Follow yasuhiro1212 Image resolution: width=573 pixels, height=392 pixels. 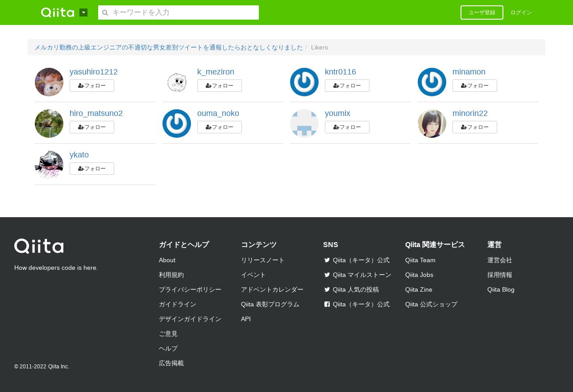[x=92, y=86]
